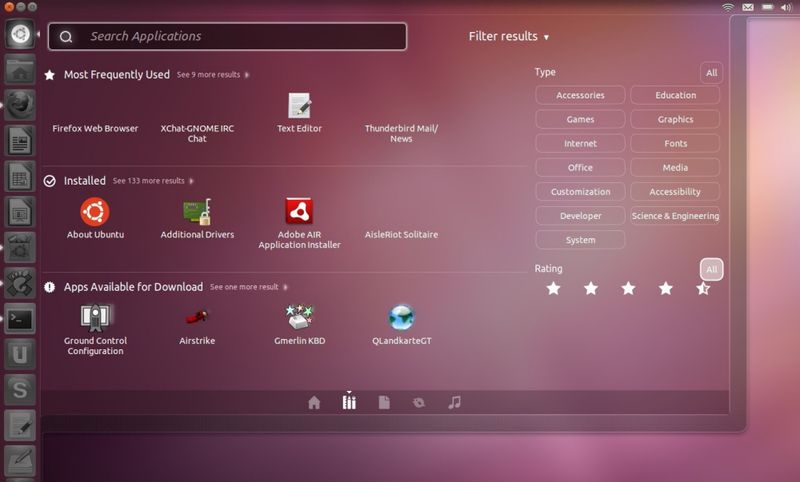Expand Installed: See 133 more results
This screenshot has height=482, width=800.
(153, 181)
